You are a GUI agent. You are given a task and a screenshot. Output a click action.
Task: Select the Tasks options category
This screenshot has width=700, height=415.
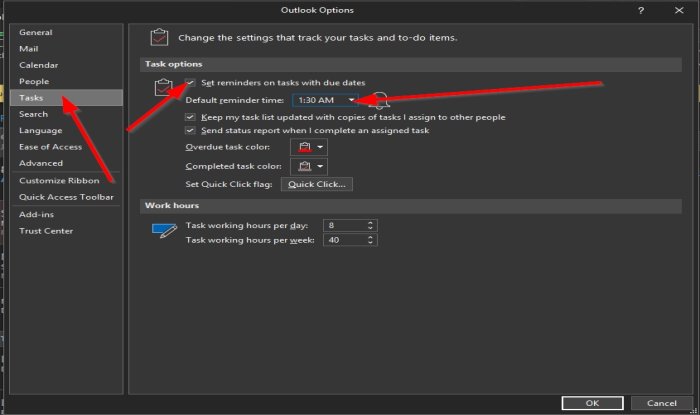(x=67, y=98)
